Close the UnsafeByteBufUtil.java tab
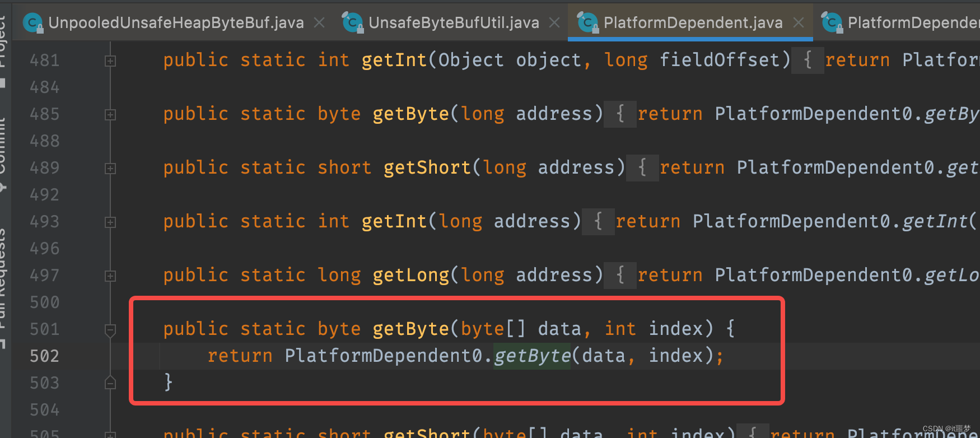The height and width of the screenshot is (438, 980). 554,22
